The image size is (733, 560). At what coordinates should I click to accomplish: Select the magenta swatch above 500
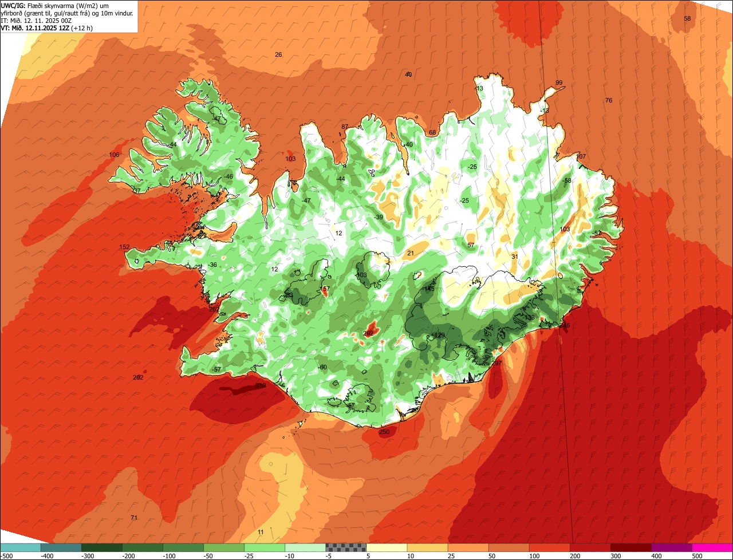(712, 547)
